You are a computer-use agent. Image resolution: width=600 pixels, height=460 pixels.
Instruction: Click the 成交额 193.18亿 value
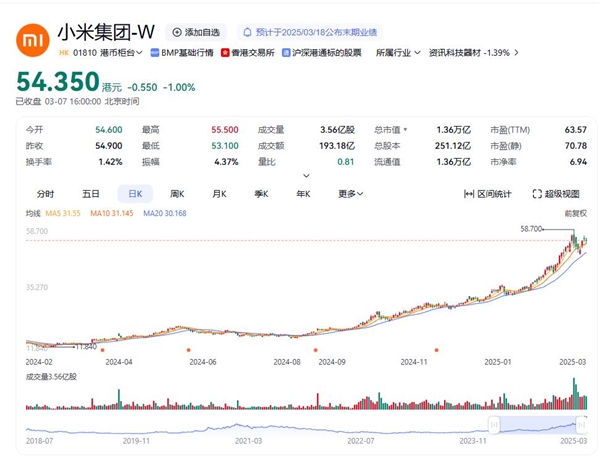point(337,146)
